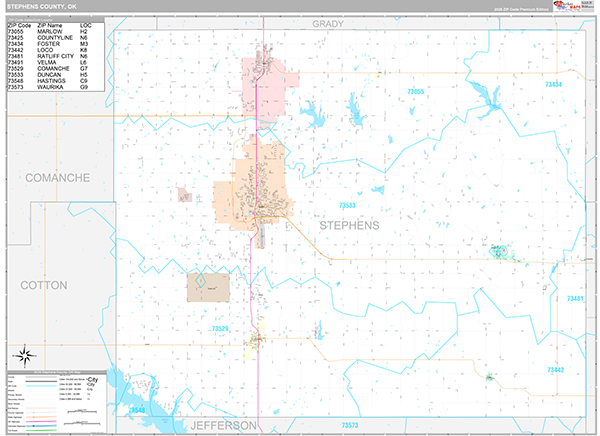
Task: Click the 73481 ZIP code label
Action: [575, 298]
